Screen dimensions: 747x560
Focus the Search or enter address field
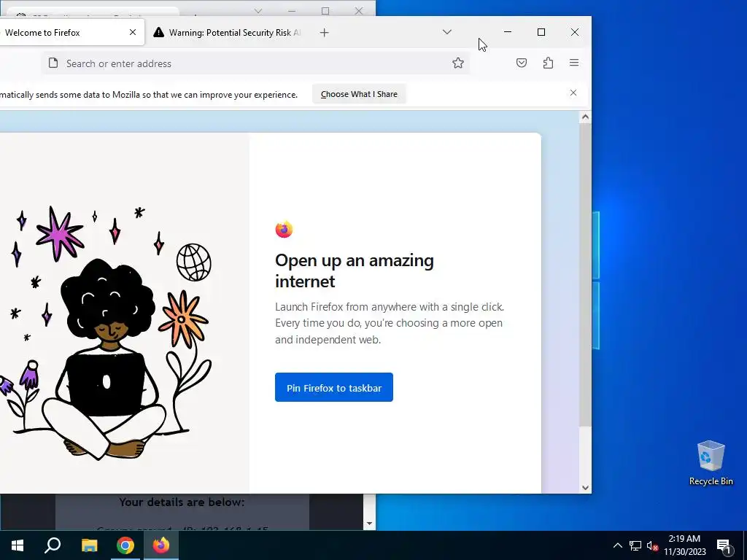click(255, 63)
